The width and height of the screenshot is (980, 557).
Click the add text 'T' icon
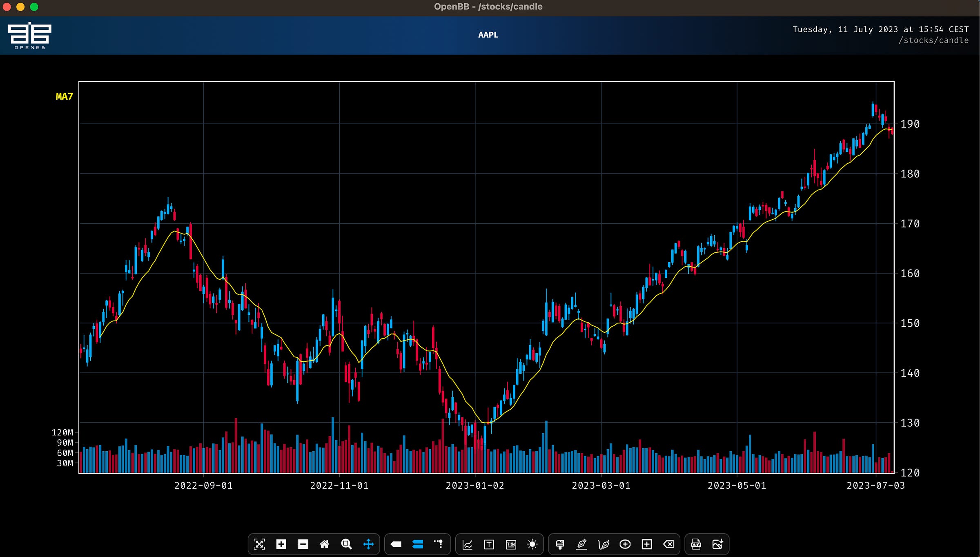[x=489, y=544]
